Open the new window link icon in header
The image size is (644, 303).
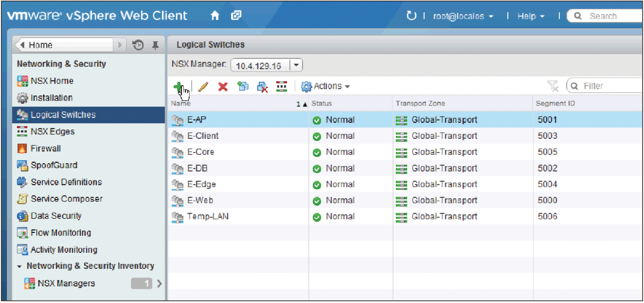click(236, 16)
